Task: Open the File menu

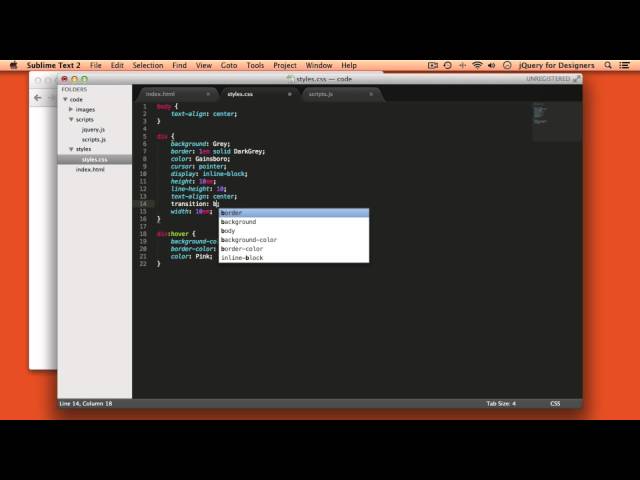Action: click(x=96, y=65)
